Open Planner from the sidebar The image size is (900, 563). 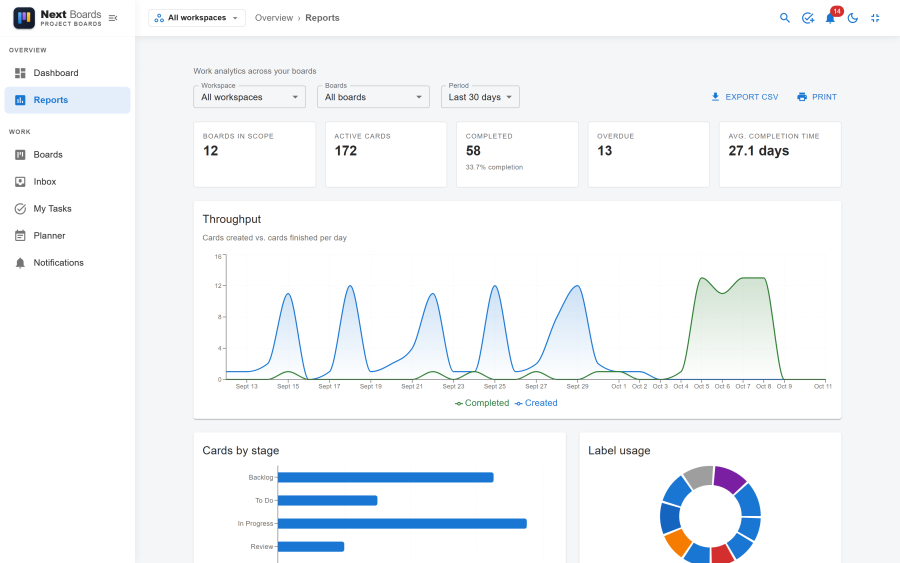pyautogui.click(x=67, y=235)
